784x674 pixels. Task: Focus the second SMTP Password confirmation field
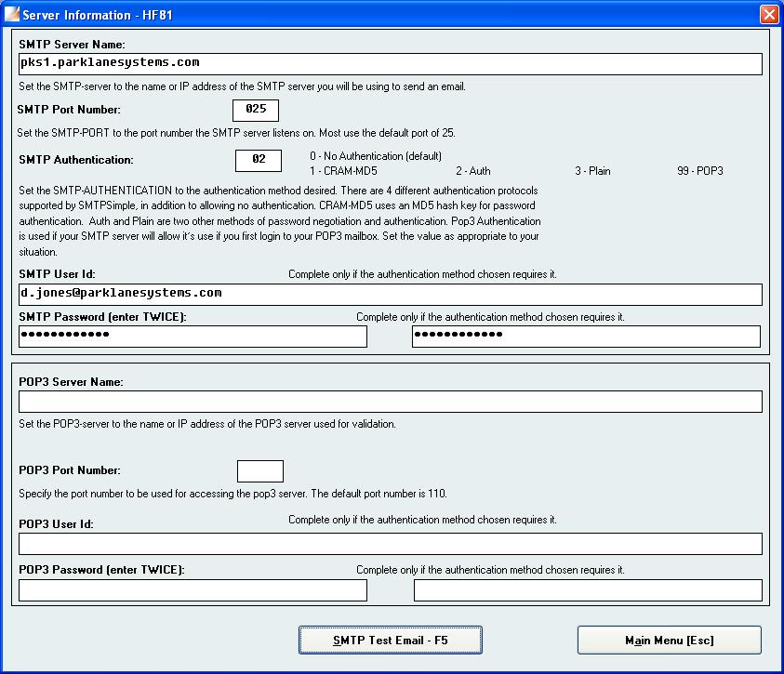[587, 336]
